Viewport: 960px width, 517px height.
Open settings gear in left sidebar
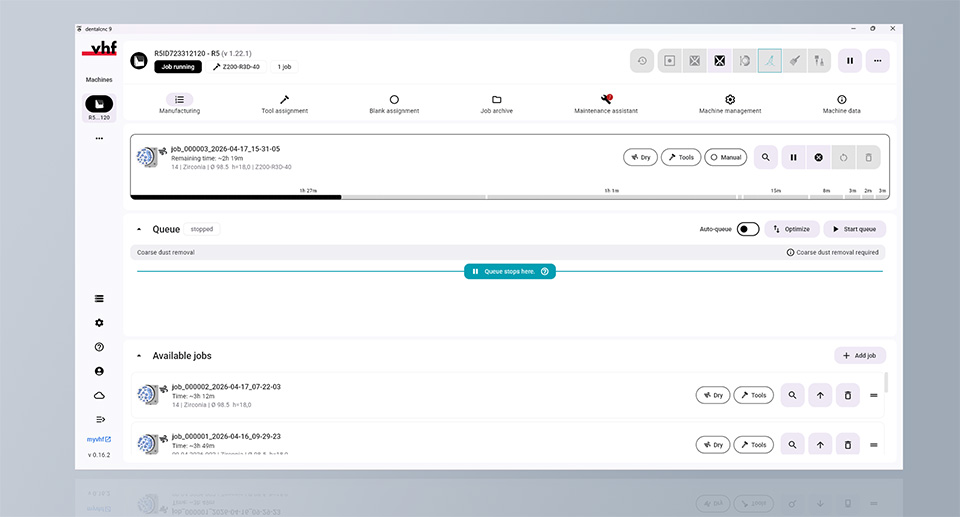coord(99,323)
